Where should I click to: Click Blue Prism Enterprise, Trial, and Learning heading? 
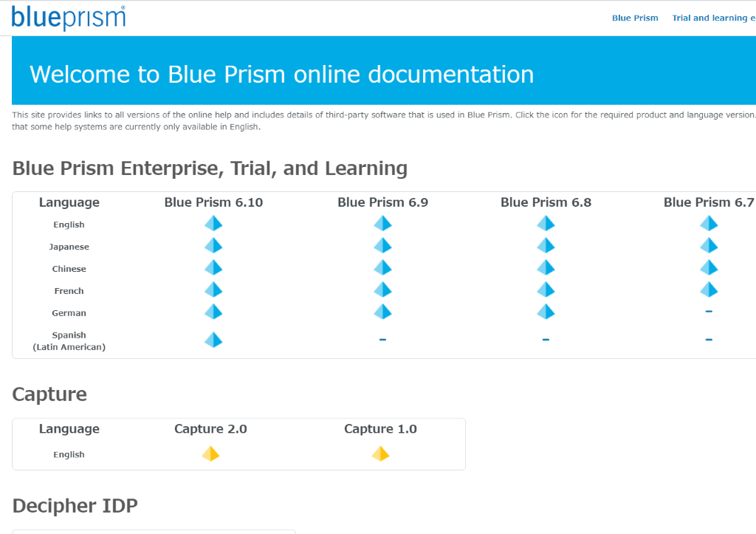click(210, 168)
